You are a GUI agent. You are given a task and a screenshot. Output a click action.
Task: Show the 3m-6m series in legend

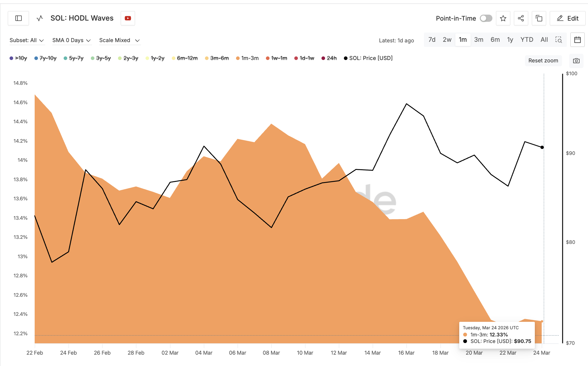217,58
